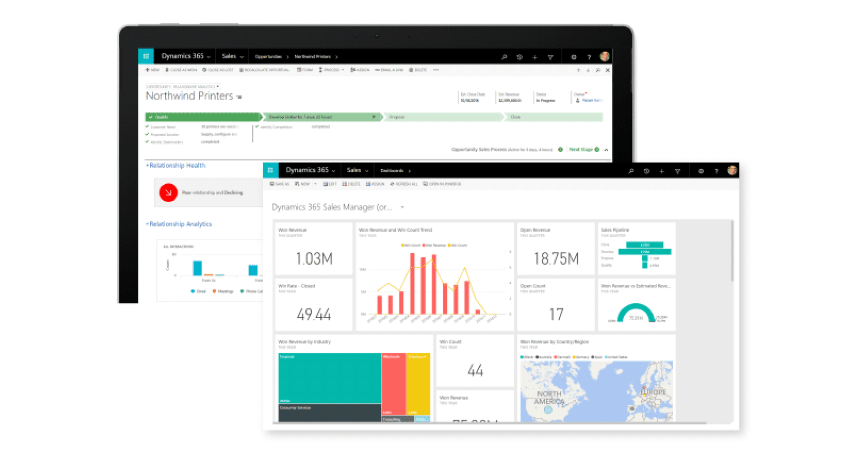Open user avatar in Dashboards window
Screen dimensions: 853x450
tap(732, 170)
